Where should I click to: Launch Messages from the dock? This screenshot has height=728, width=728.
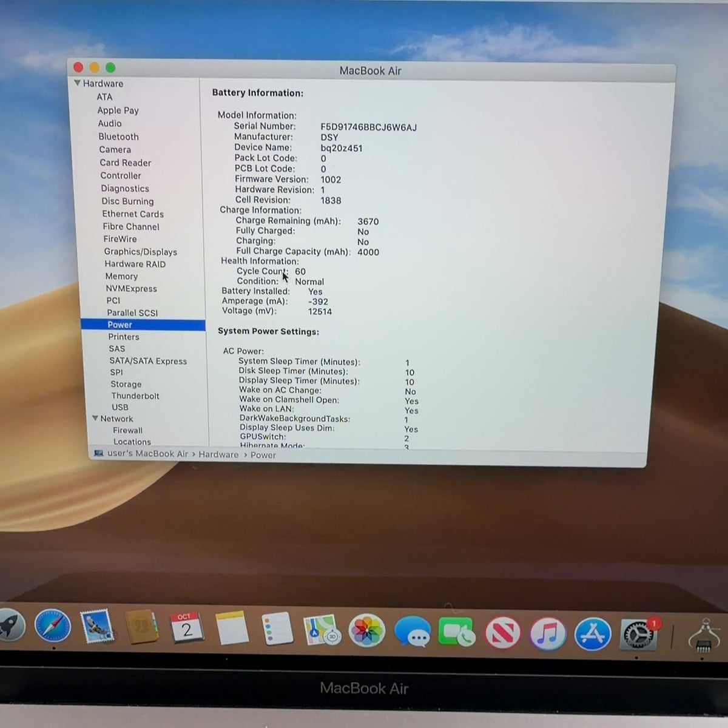(x=412, y=632)
